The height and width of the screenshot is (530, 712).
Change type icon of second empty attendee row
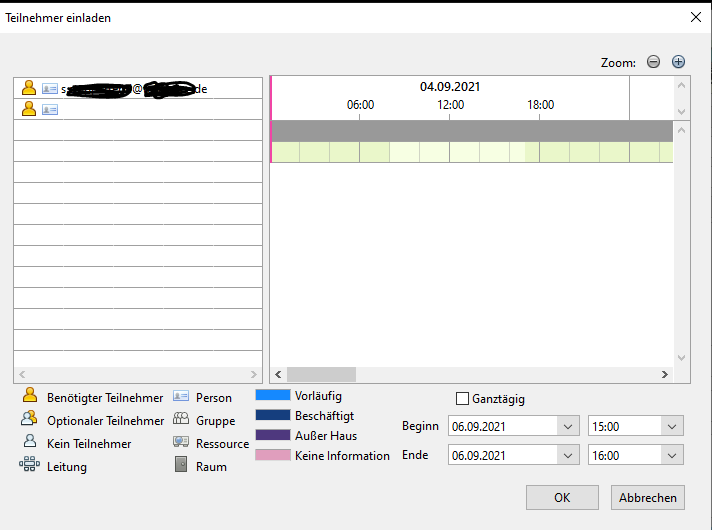(50, 109)
